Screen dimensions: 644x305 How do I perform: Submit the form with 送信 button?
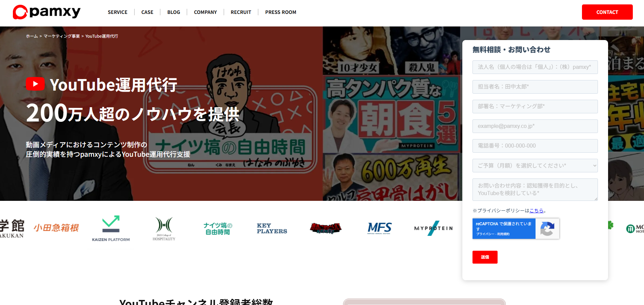tap(485, 257)
